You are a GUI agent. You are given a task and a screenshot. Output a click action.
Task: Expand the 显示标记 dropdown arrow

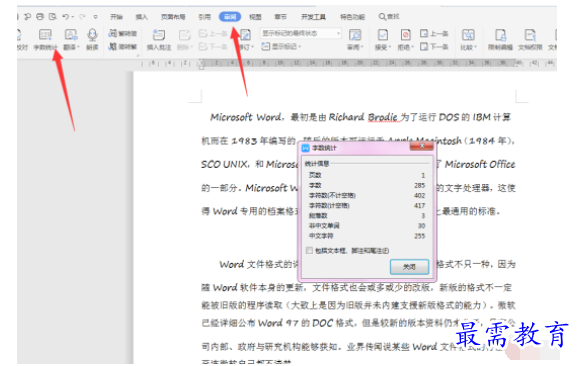(300, 47)
